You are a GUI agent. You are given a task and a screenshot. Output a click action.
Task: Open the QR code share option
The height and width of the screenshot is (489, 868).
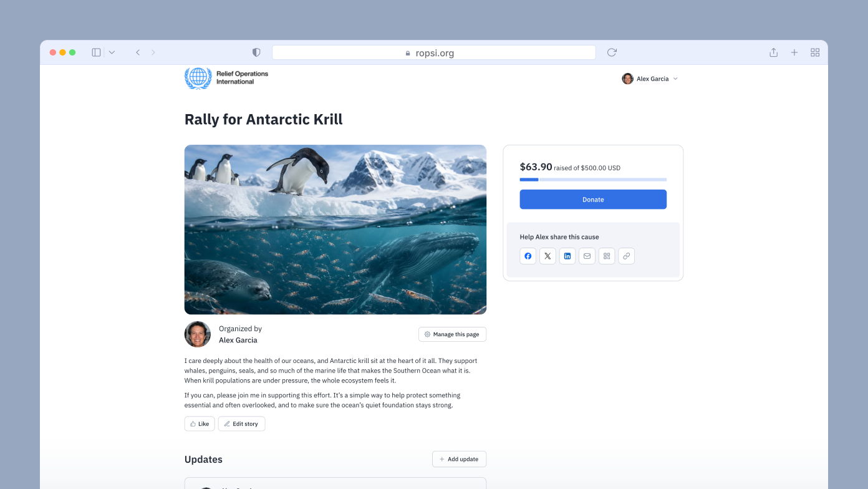coord(607,256)
